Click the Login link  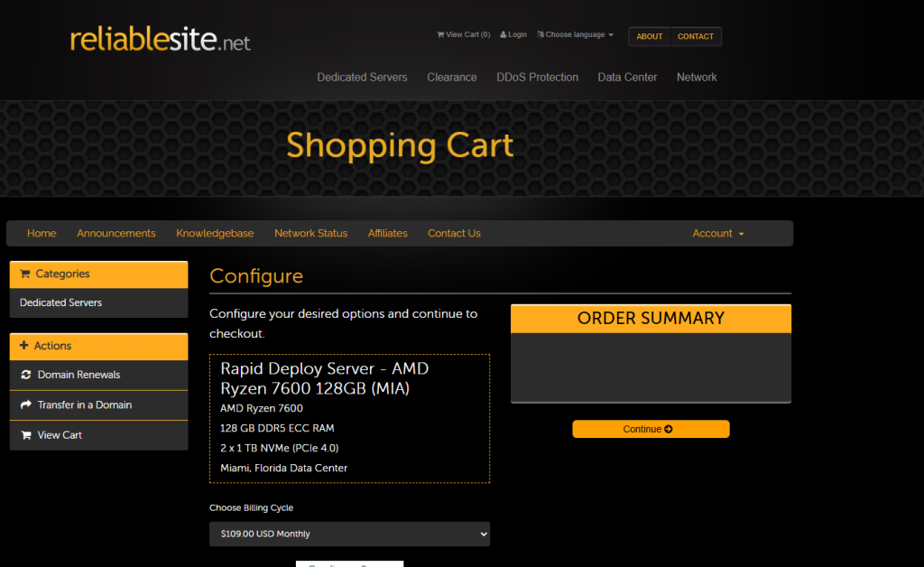click(513, 35)
